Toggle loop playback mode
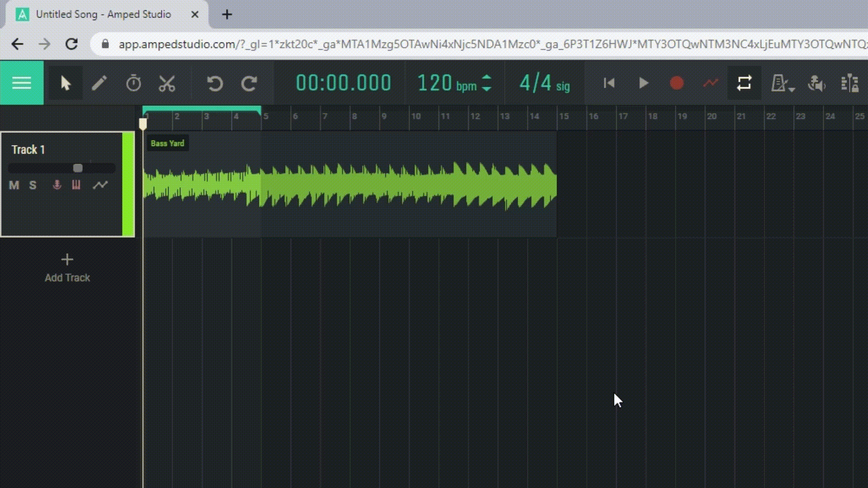Screen dimensions: 868x488 [x=744, y=83]
